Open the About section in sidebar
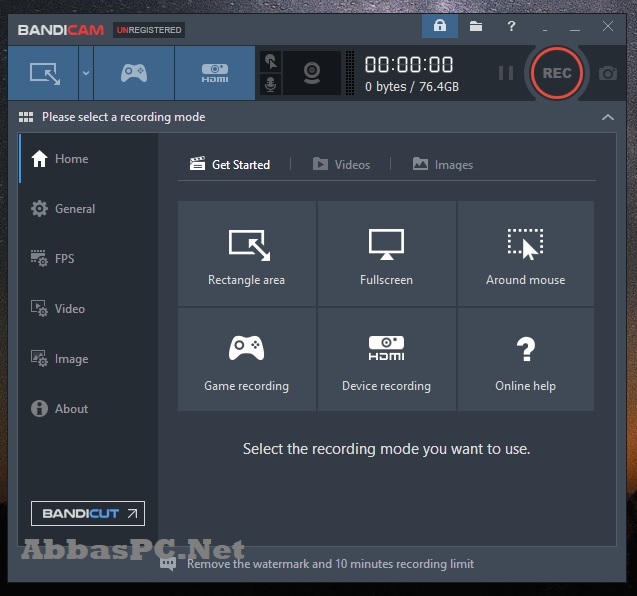This screenshot has height=596, width=637. coord(88,408)
